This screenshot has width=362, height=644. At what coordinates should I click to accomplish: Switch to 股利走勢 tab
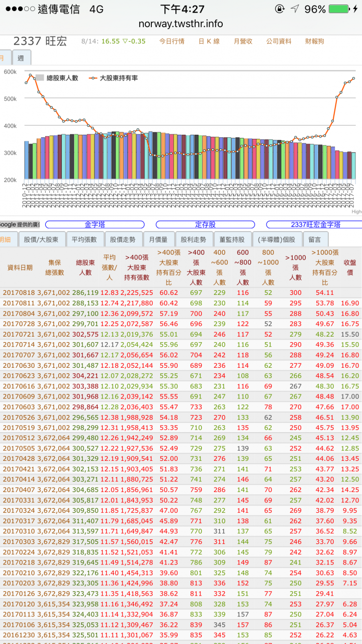point(194,239)
